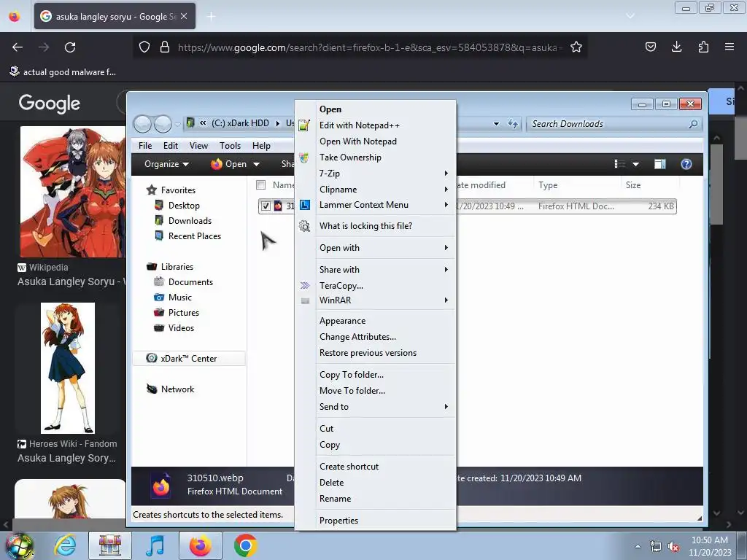Open the Windows Start orb

pos(19,545)
